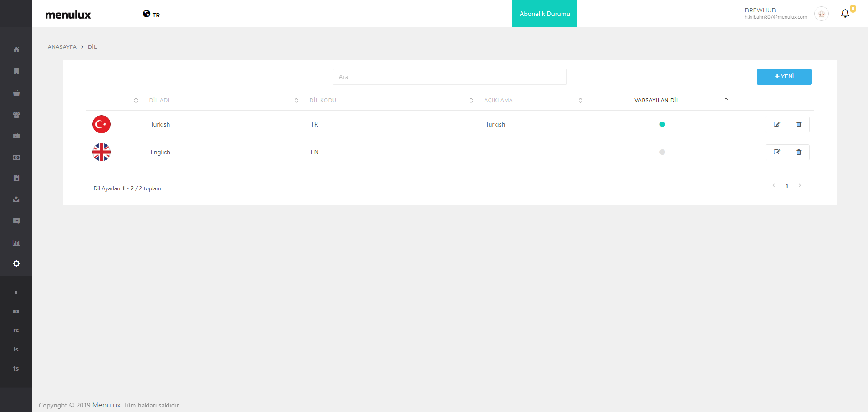Image resolution: width=868 pixels, height=412 pixels.
Task: Go to the Anasayfa breadcrumb
Action: point(62,47)
